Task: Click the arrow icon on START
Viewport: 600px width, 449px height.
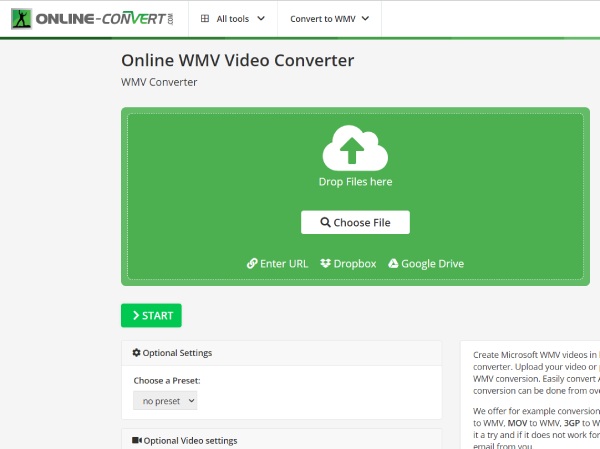Action: (135, 315)
